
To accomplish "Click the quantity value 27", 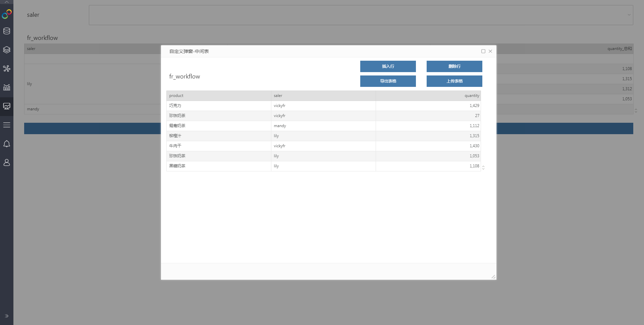I will pos(428,116).
